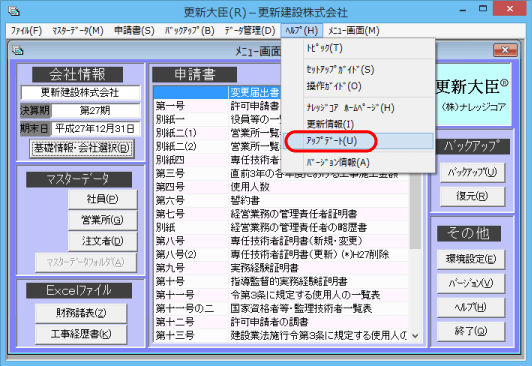
Task: Open the データ管理(D) menu
Action: 250,31
